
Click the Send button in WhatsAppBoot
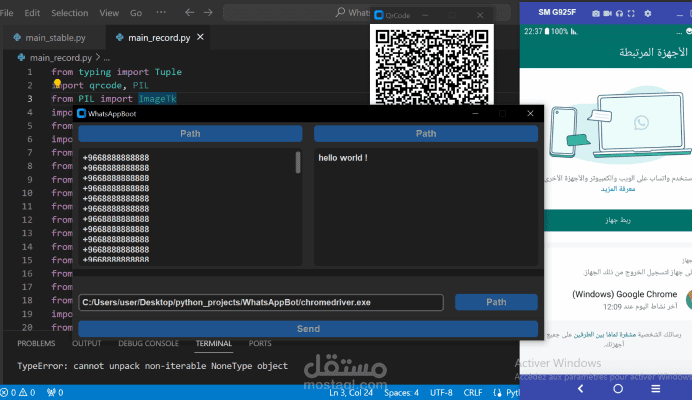[308, 328]
